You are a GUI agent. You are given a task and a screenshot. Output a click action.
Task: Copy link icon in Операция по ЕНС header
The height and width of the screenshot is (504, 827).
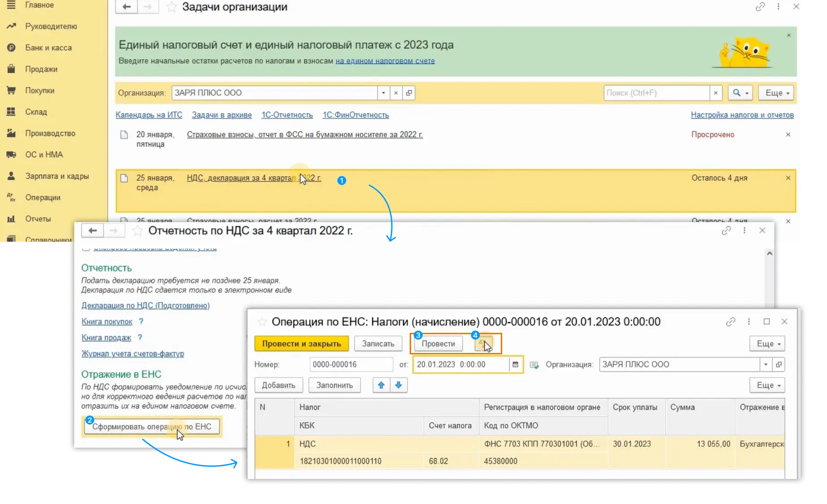(x=730, y=322)
